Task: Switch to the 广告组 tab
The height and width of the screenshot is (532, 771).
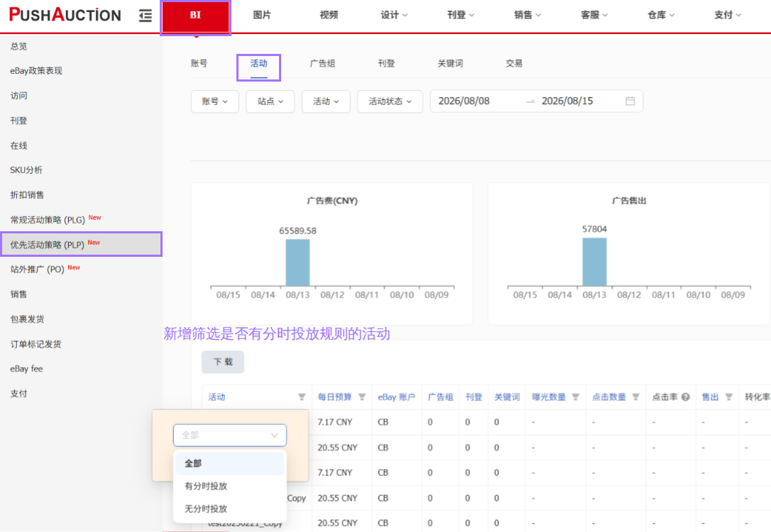Action: point(322,63)
